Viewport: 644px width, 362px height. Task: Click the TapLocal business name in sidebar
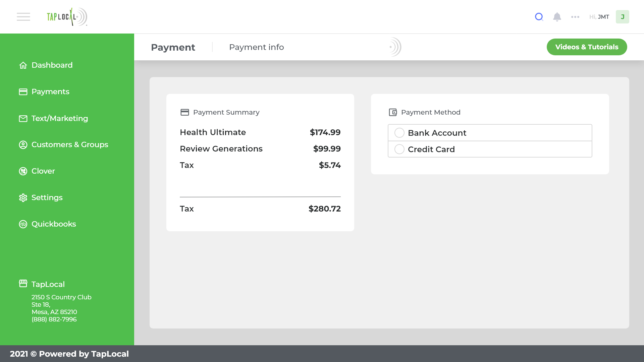click(x=48, y=284)
